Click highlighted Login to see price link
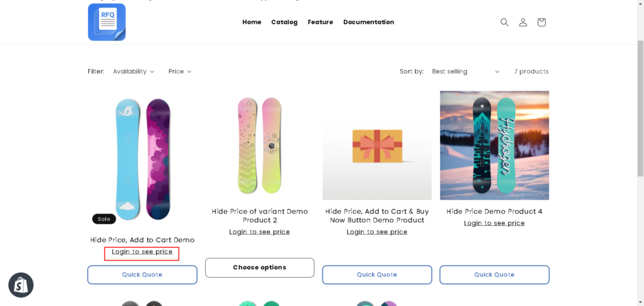 (x=142, y=252)
